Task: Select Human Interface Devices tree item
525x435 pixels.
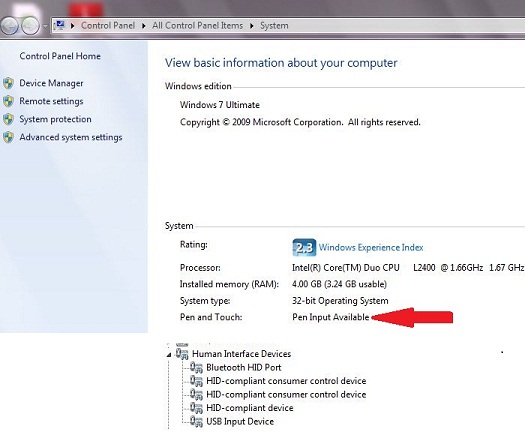Action: pyautogui.click(x=241, y=354)
